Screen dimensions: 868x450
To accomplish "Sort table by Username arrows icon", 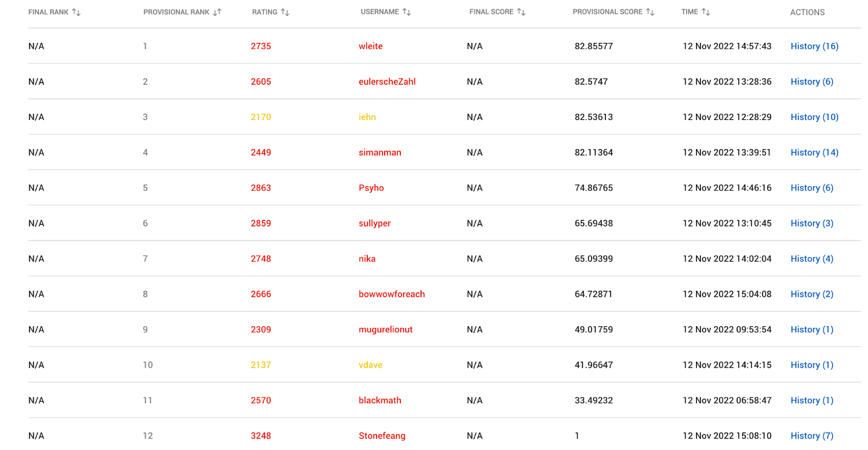I will 407,12.
